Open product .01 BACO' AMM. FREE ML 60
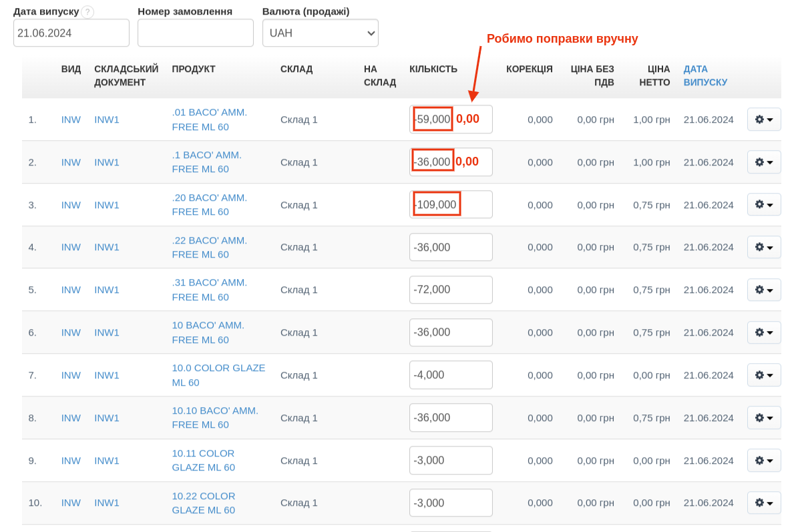Screen dimensions: 796x532 (209, 119)
